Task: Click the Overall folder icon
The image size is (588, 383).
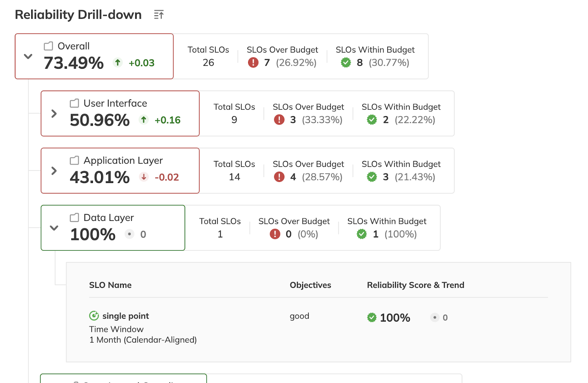Action: pos(49,46)
